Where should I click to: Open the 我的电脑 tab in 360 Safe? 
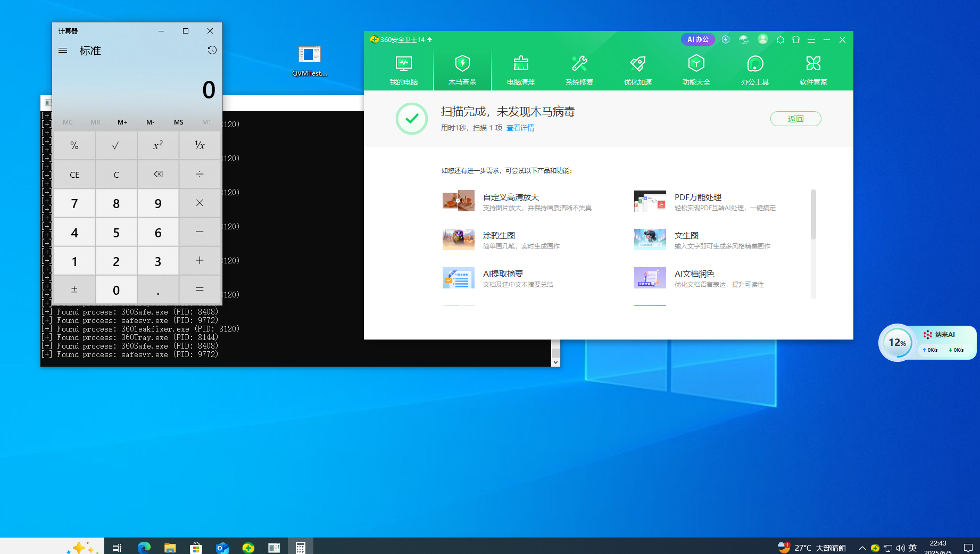404,71
